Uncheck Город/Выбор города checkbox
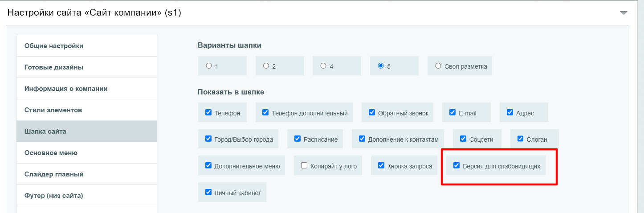The image size is (644, 213). point(208,139)
